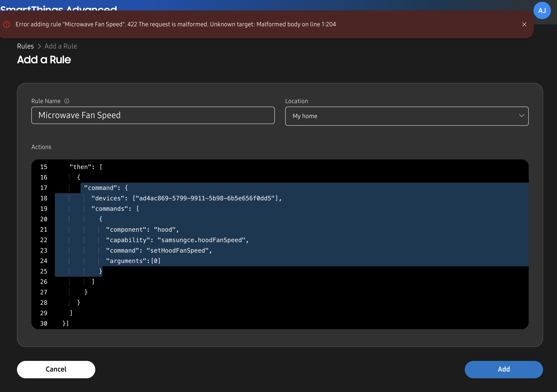Click the samsungce.hoodFanSpeed capability text

coord(201,240)
